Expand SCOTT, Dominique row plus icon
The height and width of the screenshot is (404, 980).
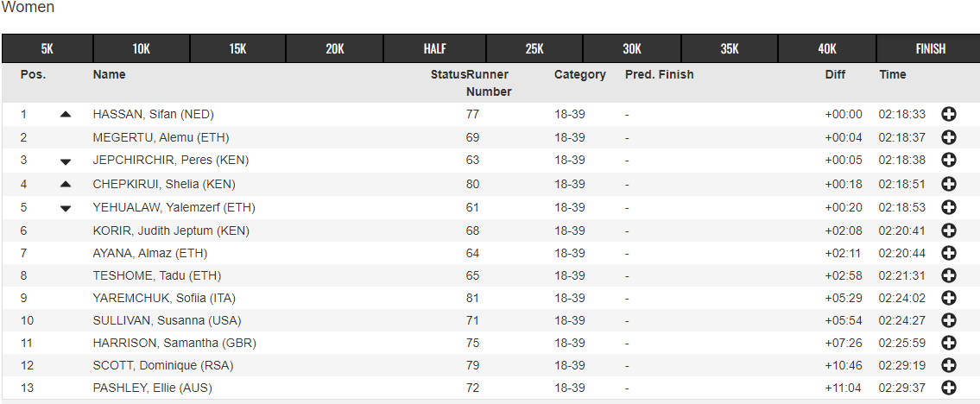(948, 365)
